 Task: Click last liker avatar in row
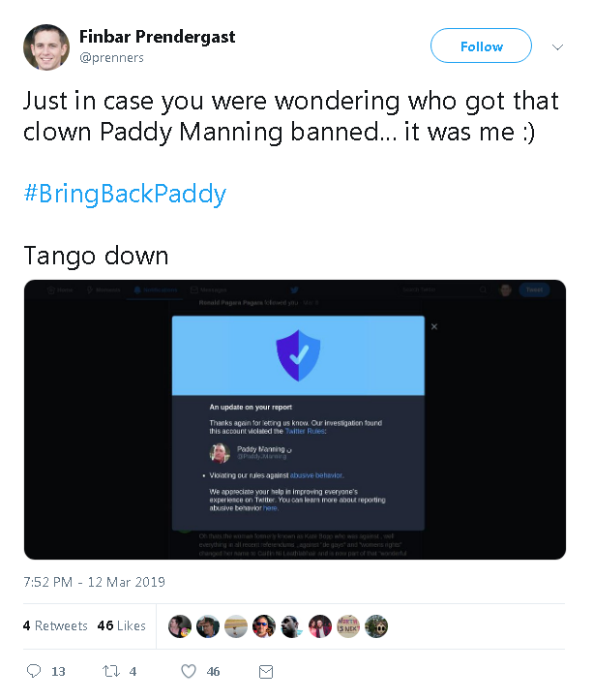[x=376, y=626]
